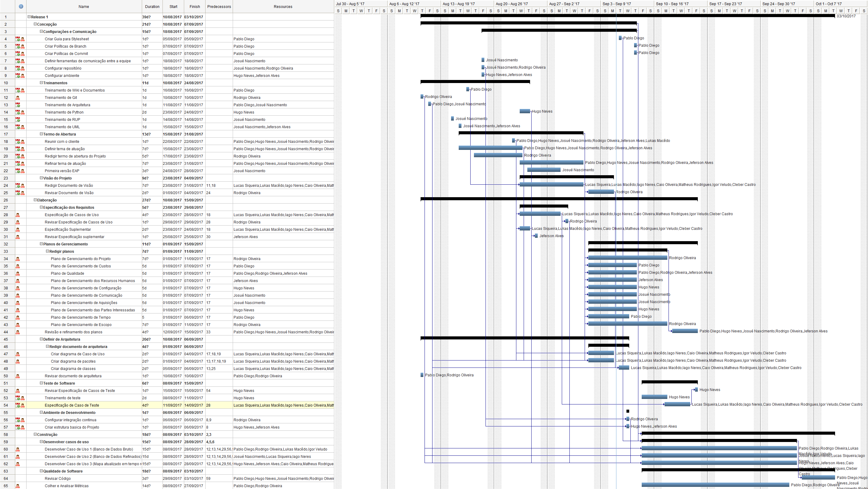The height and width of the screenshot is (489, 868).
Task: Click the calendar icon on the highlighted row 54
Action: (18, 405)
